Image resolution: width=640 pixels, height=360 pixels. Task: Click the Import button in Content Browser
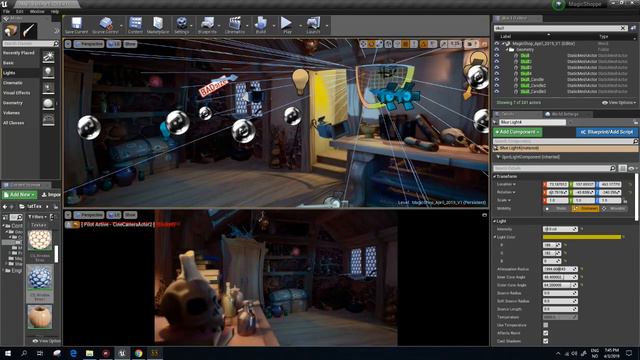51,195
